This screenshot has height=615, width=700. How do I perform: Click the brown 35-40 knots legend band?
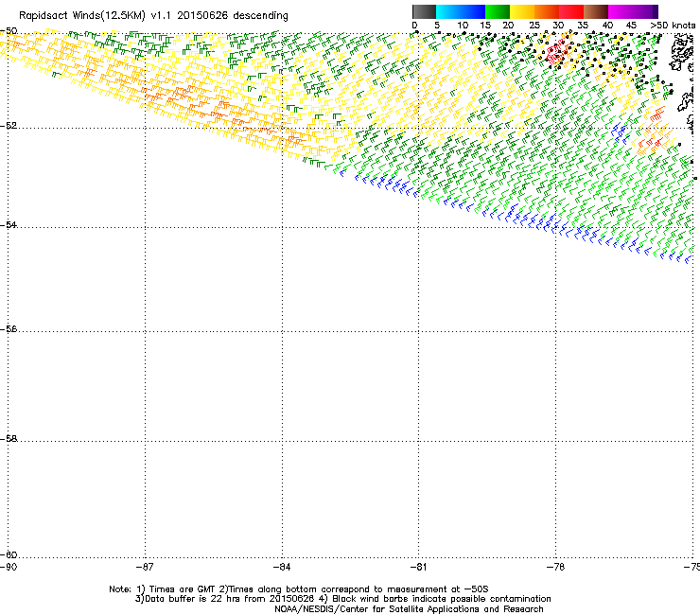coord(596,11)
